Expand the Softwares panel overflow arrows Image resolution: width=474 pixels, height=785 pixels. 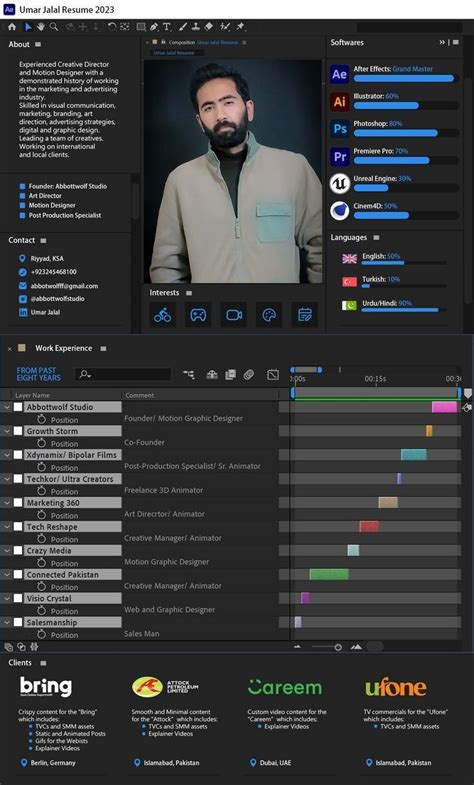(x=442, y=43)
